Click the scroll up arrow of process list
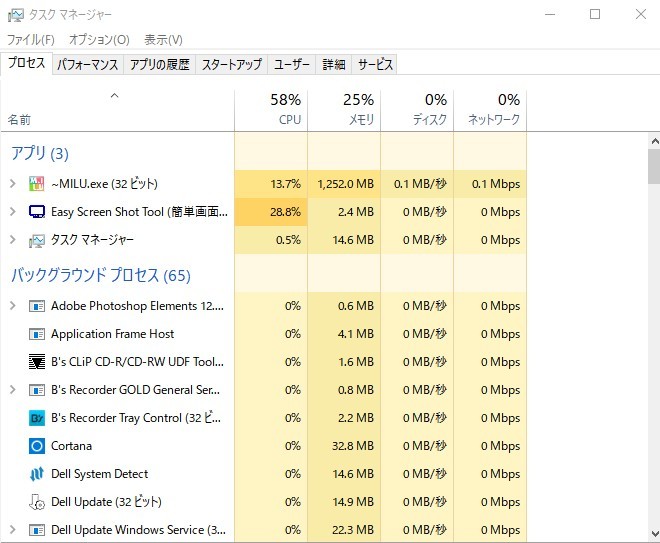Image resolution: width=660 pixels, height=543 pixels. [655, 141]
